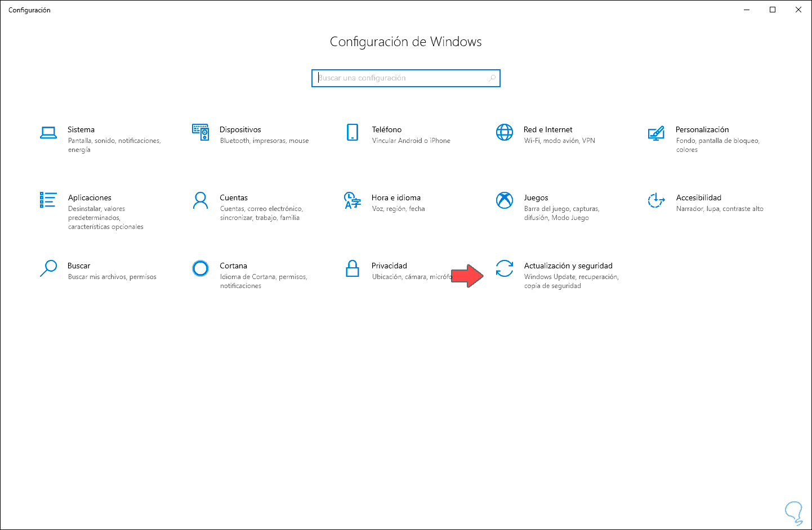
Task: Open the Sistema settings icon
Action: [x=48, y=133]
